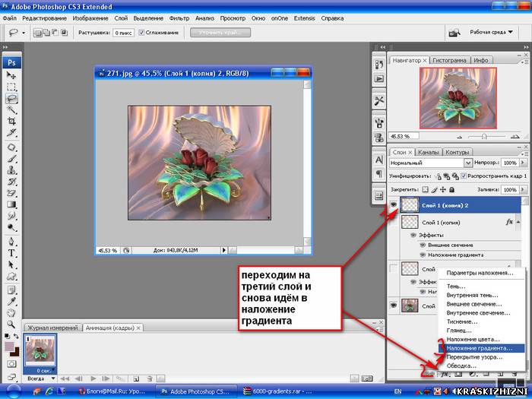Switch to Гистограмма tab
Viewport: 532px width, 399px height.
tap(450, 60)
